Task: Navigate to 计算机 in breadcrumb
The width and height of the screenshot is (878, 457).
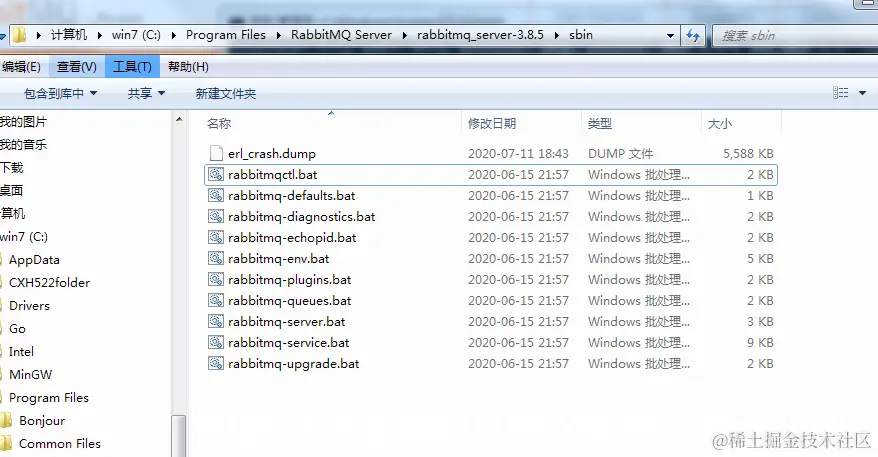Action: 69,35
